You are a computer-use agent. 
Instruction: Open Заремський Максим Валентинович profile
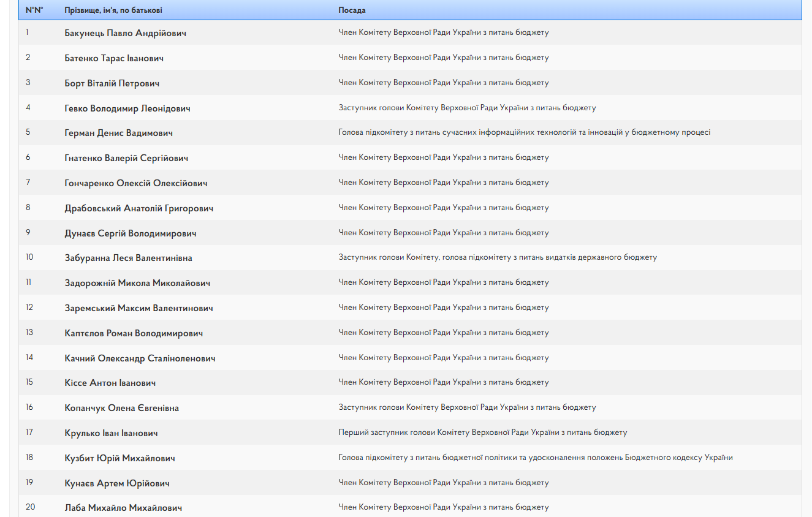(138, 308)
